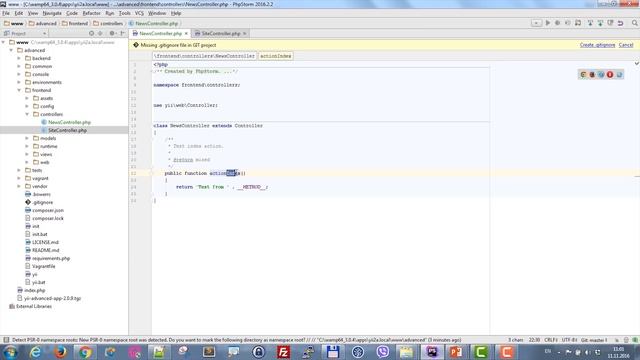This screenshot has width=640, height=360.
Task: Click on line 22 in the editor gutter
Action: click(134, 173)
